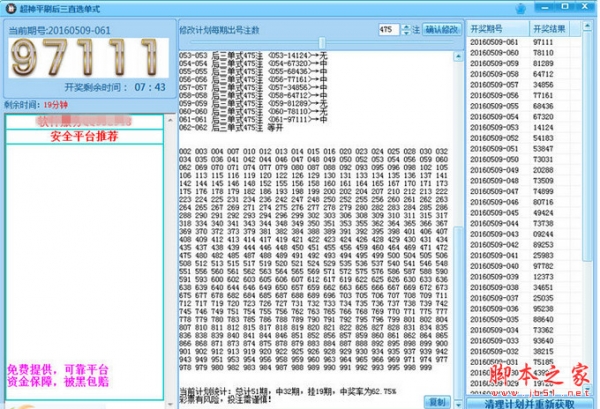Select result row 20160509-037
This screenshot has height=409, width=600.
[x=524, y=298]
